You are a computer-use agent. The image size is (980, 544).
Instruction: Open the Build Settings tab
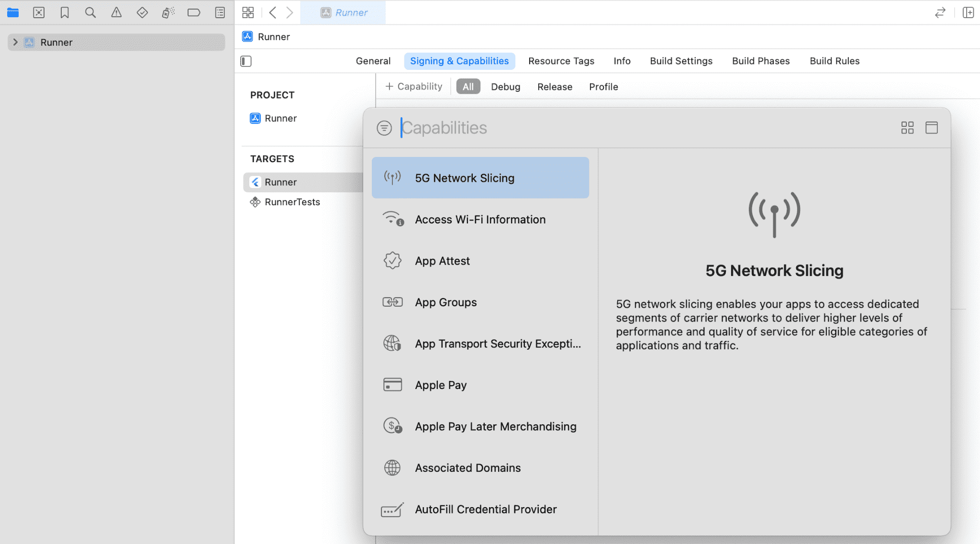click(681, 61)
